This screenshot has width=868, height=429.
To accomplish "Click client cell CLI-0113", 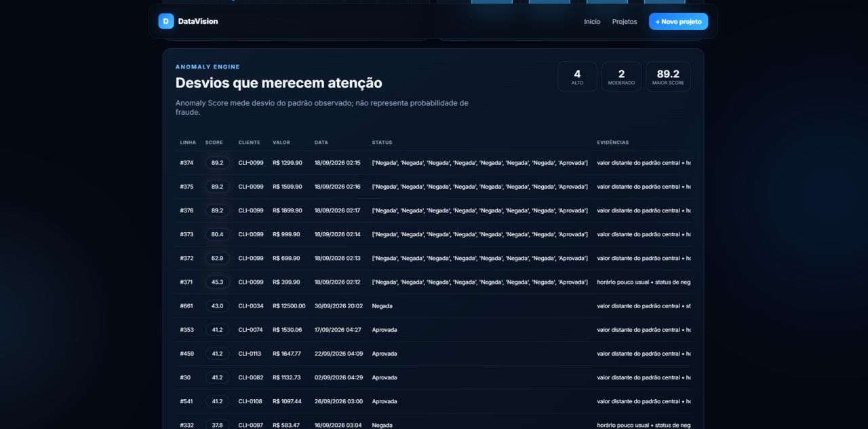I will pos(250,354).
